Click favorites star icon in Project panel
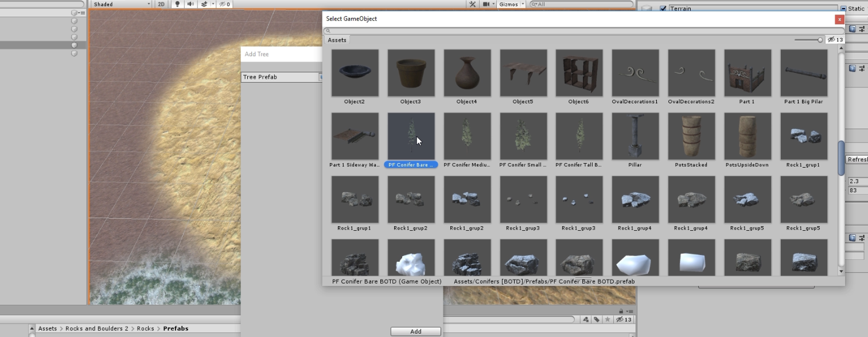Image resolution: width=868 pixels, height=337 pixels. point(607,319)
